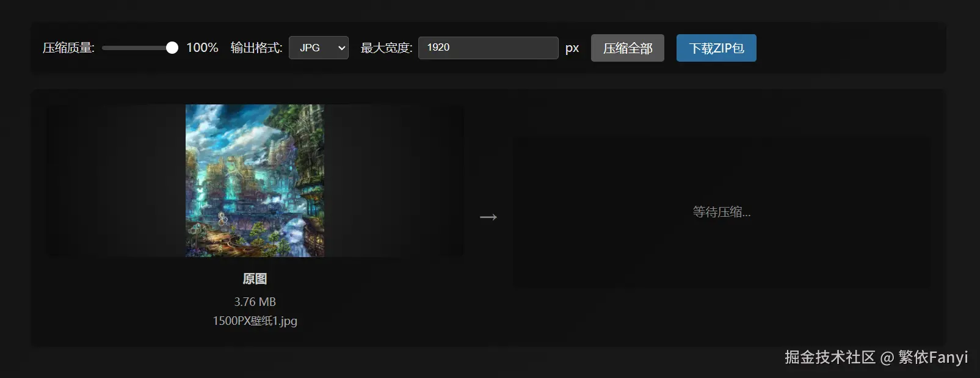Open the 输出格式 JPG format dropdown
Image resolution: width=980 pixels, height=378 pixels.
point(319,48)
